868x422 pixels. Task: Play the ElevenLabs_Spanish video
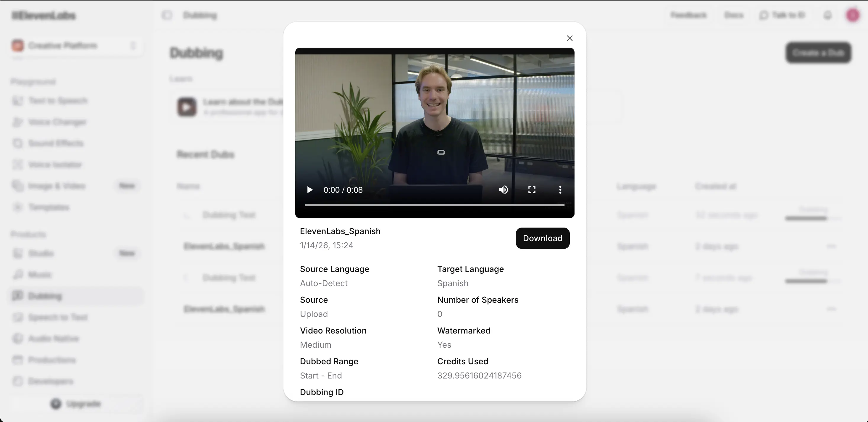[309, 189]
